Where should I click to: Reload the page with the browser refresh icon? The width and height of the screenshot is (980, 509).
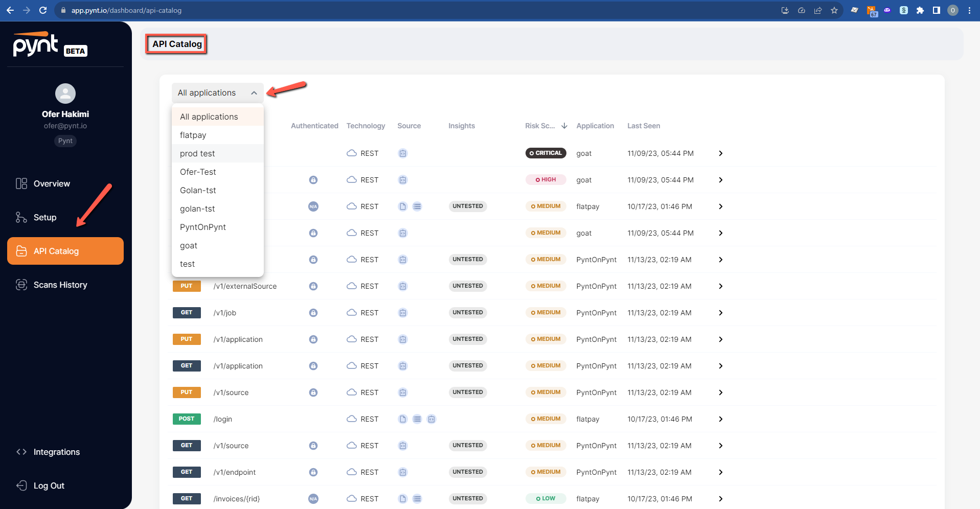pos(43,10)
